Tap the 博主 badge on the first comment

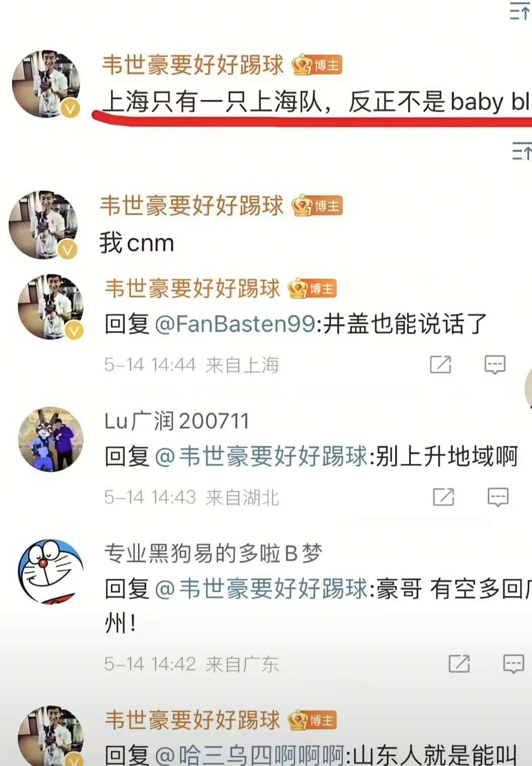pos(317,65)
